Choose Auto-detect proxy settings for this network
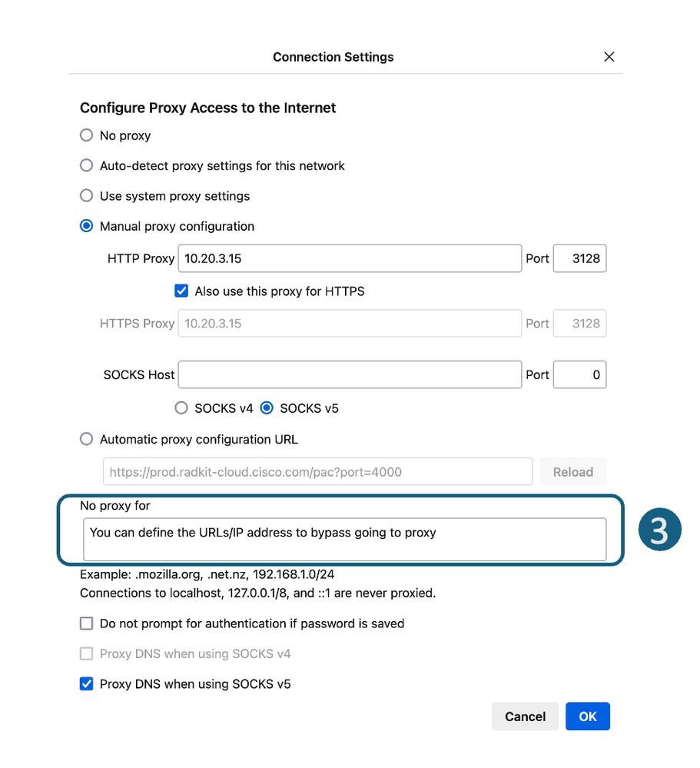Image resolution: width=700 pixels, height=768 pixels. click(87, 165)
